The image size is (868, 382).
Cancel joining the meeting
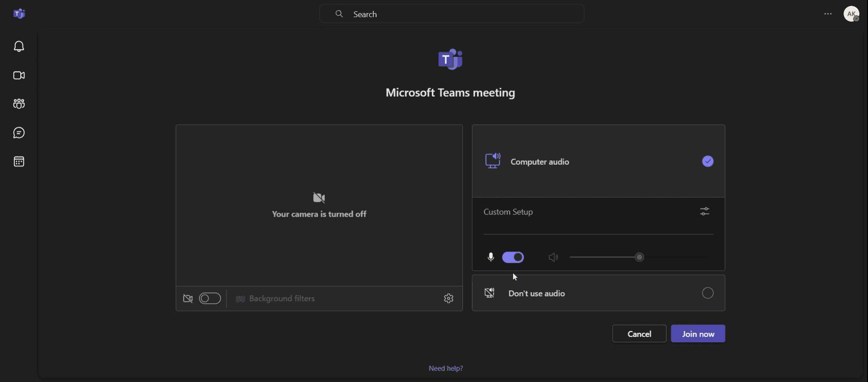639,334
